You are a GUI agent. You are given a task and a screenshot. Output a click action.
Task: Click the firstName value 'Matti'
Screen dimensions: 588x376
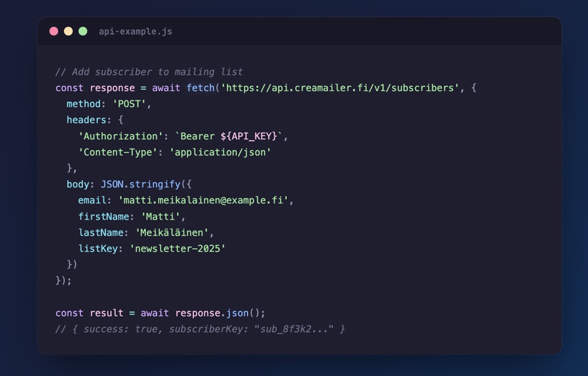pyautogui.click(x=160, y=216)
